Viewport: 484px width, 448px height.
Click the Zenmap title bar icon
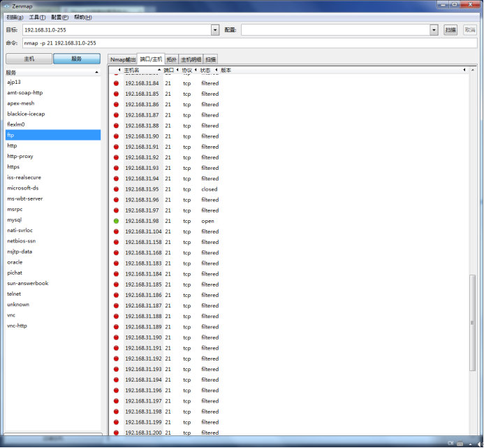(6, 6)
